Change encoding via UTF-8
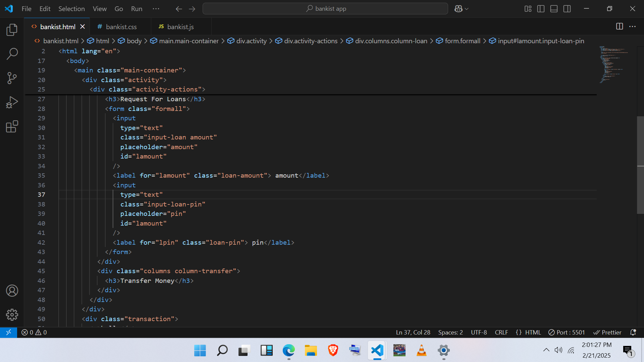The image size is (644, 362). pyautogui.click(x=479, y=332)
